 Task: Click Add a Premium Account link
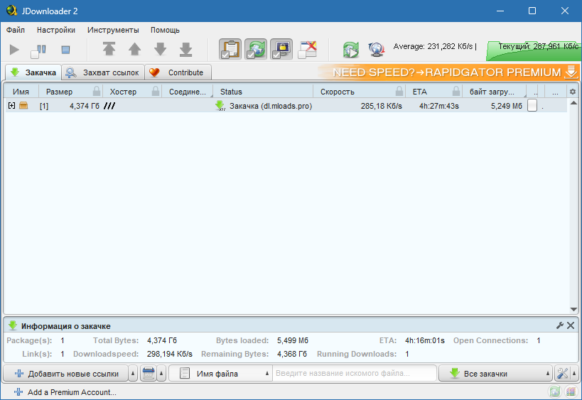pyautogui.click(x=65, y=392)
